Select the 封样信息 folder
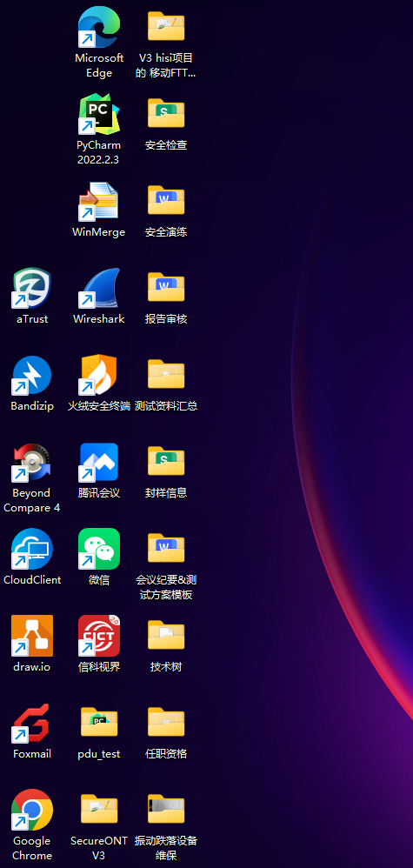Screen dimensions: 413x868 click(166, 461)
